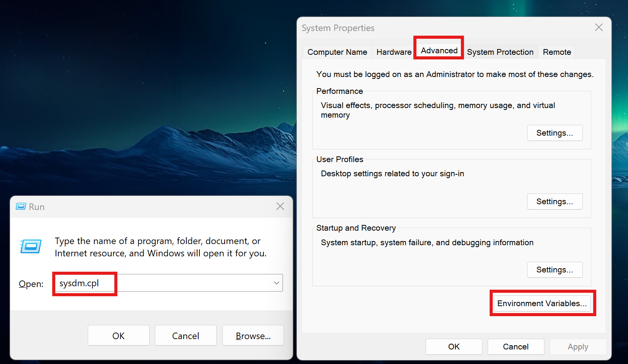This screenshot has width=628, height=364.
Task: Open the Advanced tab
Action: click(x=438, y=50)
